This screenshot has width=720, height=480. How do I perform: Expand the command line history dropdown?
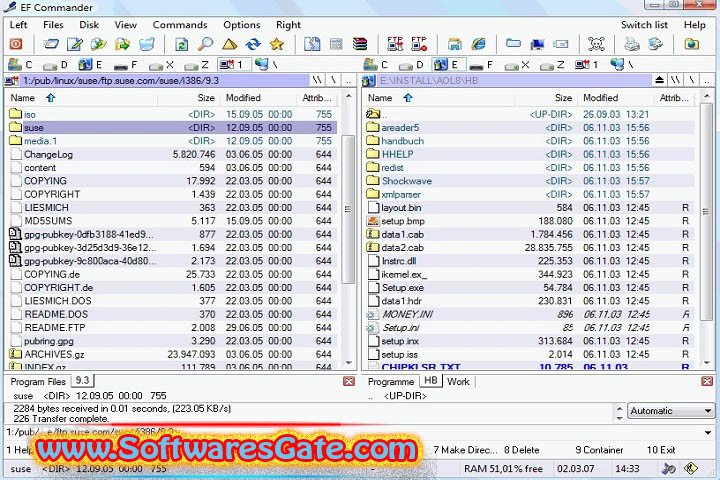pyautogui.click(x=708, y=432)
